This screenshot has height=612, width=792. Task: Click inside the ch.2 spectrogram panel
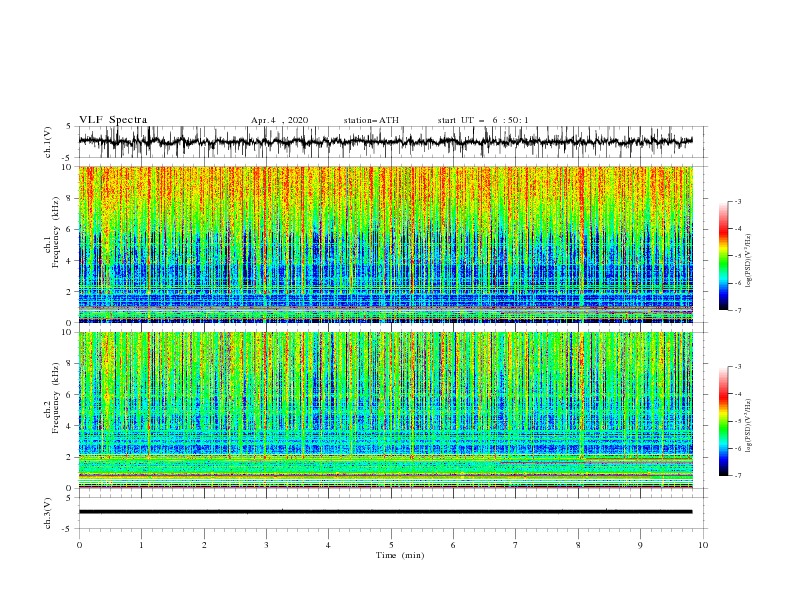(x=385, y=410)
